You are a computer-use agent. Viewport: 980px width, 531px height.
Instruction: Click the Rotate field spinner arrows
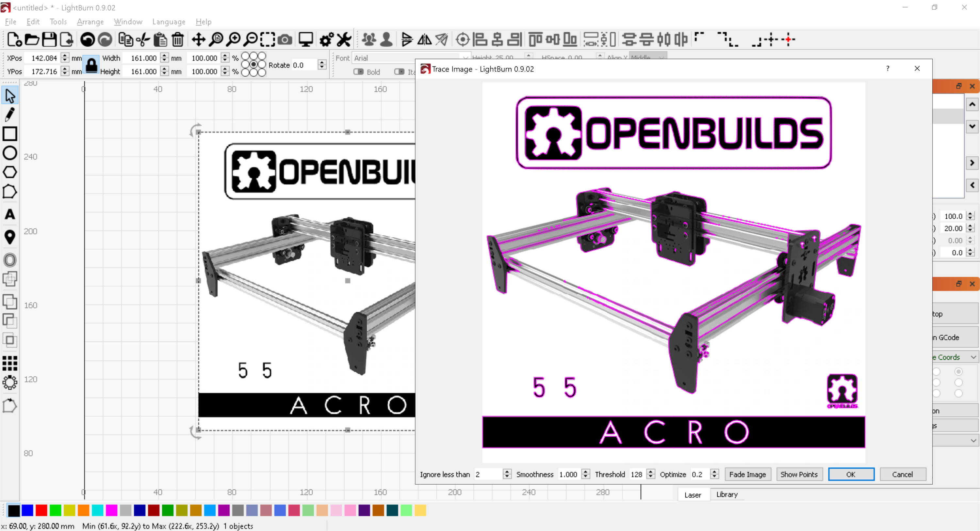(x=322, y=65)
